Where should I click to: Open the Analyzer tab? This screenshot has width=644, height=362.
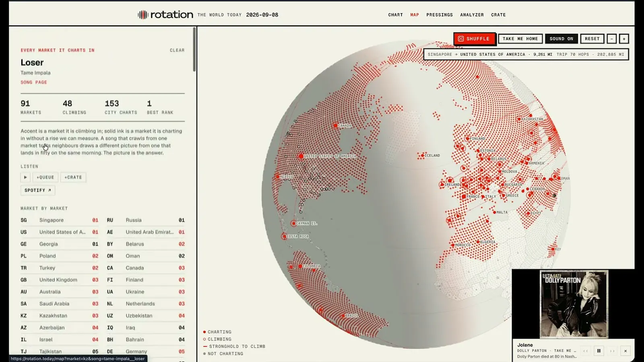click(472, 15)
